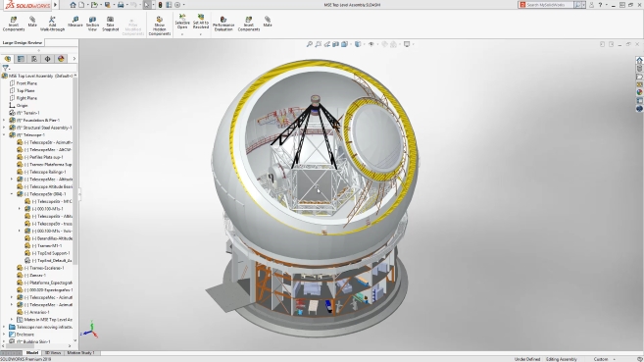This screenshot has width=644, height=362.
Task: Click the PropertyManager tab icon
Action: point(21,59)
